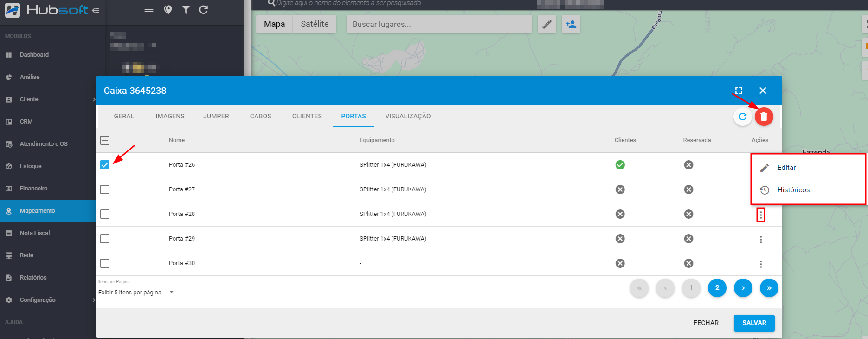Viewport: 868px width, 339px height.
Task: Check the Porta #29 checkbox
Action: click(105, 239)
